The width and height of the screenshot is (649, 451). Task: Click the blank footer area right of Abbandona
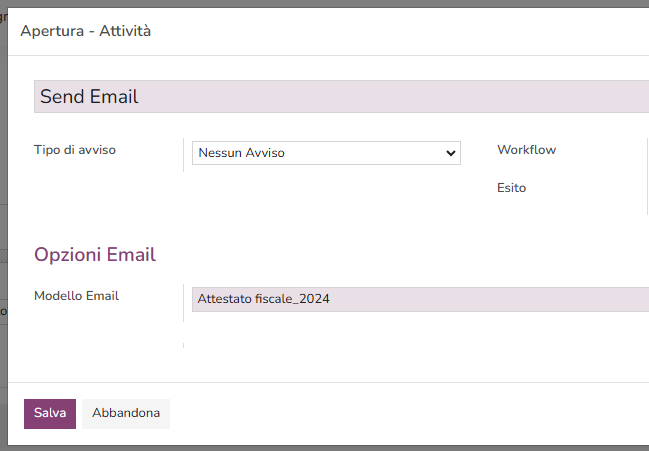400,413
